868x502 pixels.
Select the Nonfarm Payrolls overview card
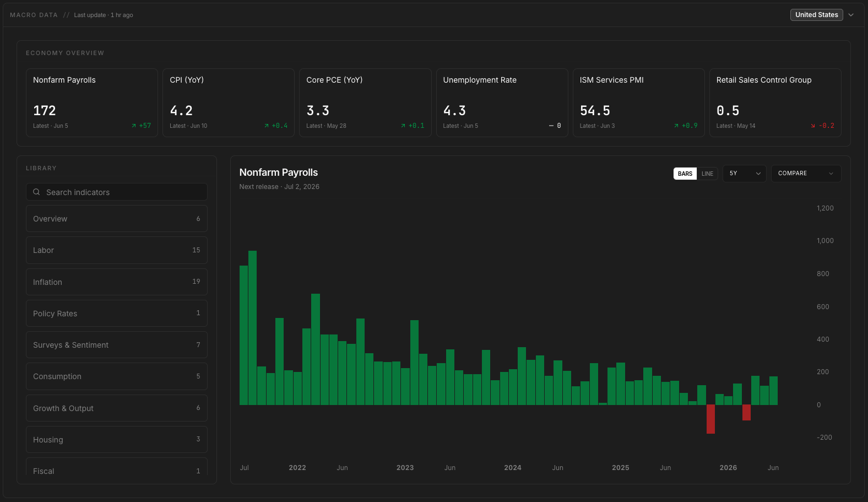point(92,102)
